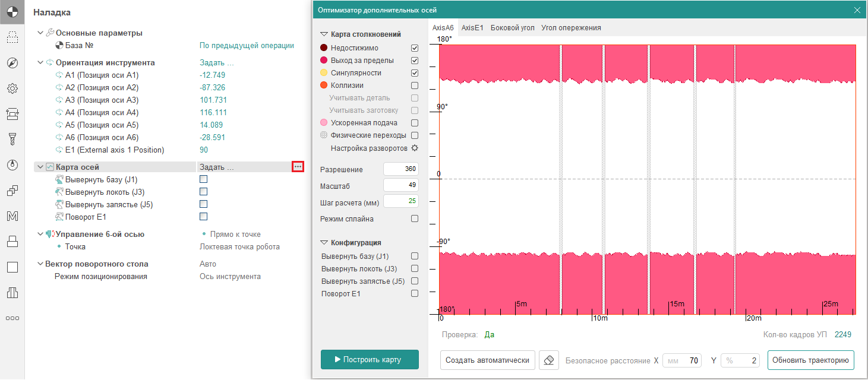Click the three-circles more icon in sidebar
The image size is (868, 380).
[12, 318]
